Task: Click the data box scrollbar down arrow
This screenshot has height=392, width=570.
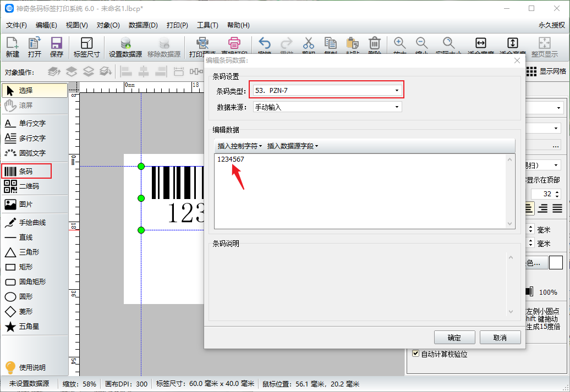Action: pyautogui.click(x=509, y=224)
